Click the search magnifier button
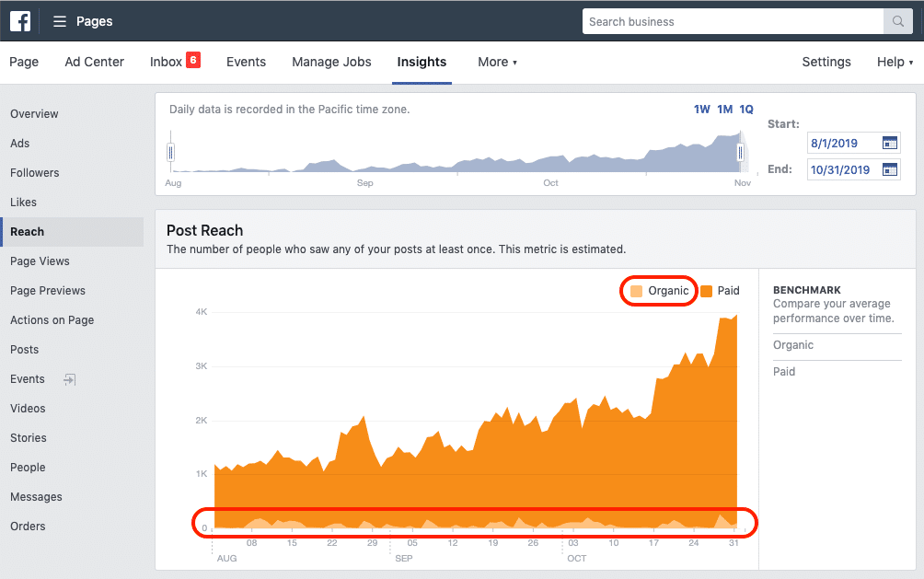Image resolution: width=924 pixels, height=579 pixels. (897, 21)
